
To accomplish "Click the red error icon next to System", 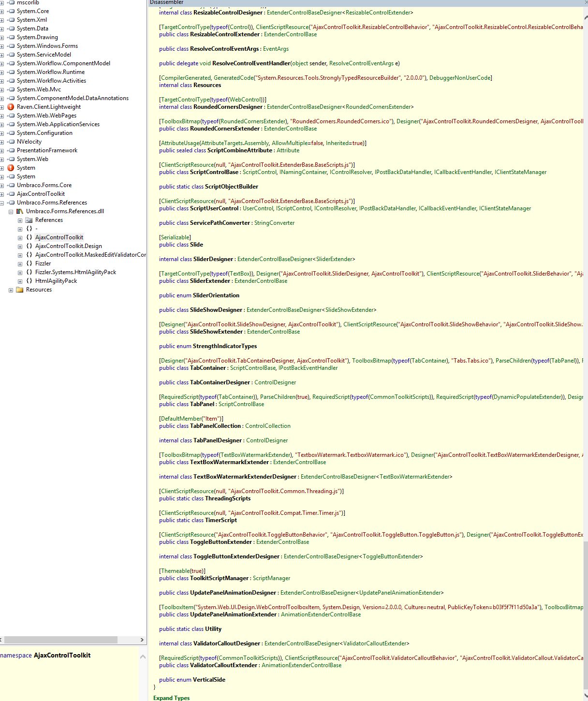I will point(11,168).
